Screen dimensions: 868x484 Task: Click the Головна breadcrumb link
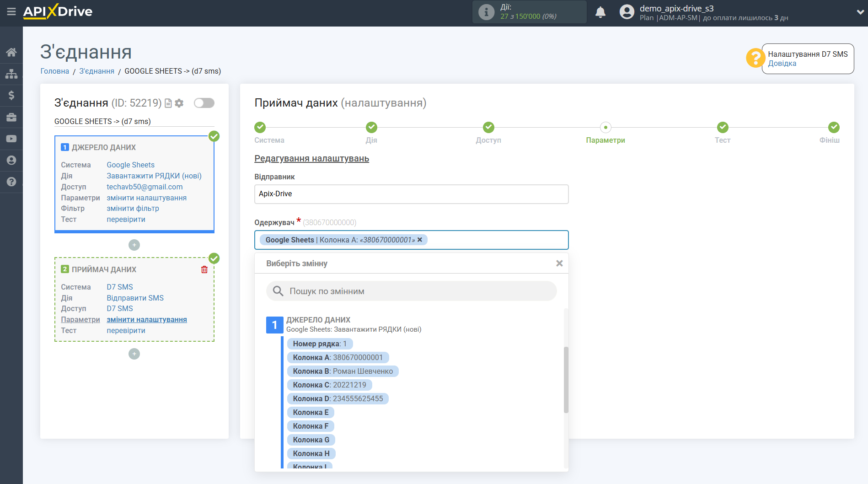55,71
